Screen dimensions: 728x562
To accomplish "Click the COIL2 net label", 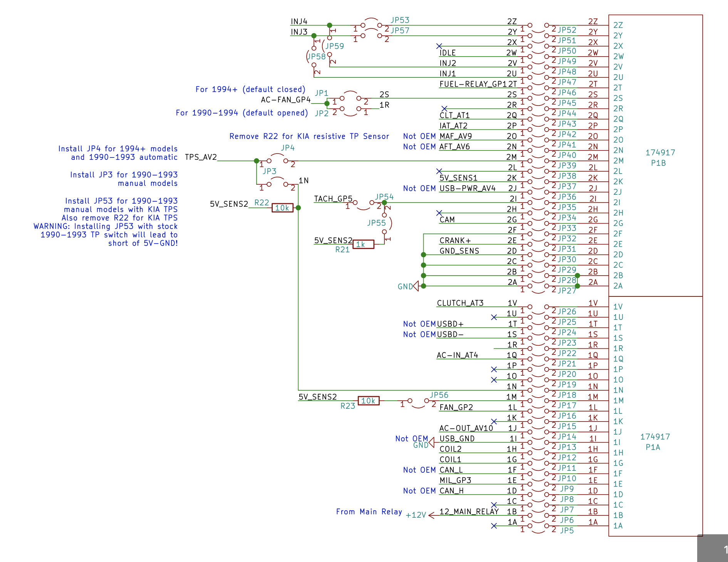I will pyautogui.click(x=450, y=449).
